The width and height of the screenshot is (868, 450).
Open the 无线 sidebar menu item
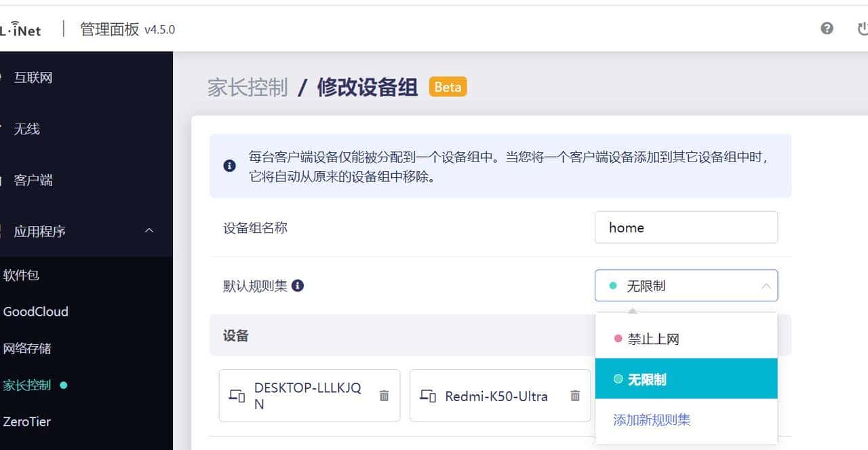[x=26, y=129]
